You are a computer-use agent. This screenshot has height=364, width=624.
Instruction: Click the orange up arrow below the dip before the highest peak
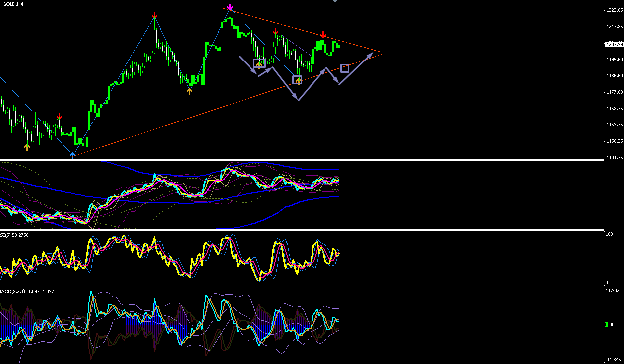point(189,91)
